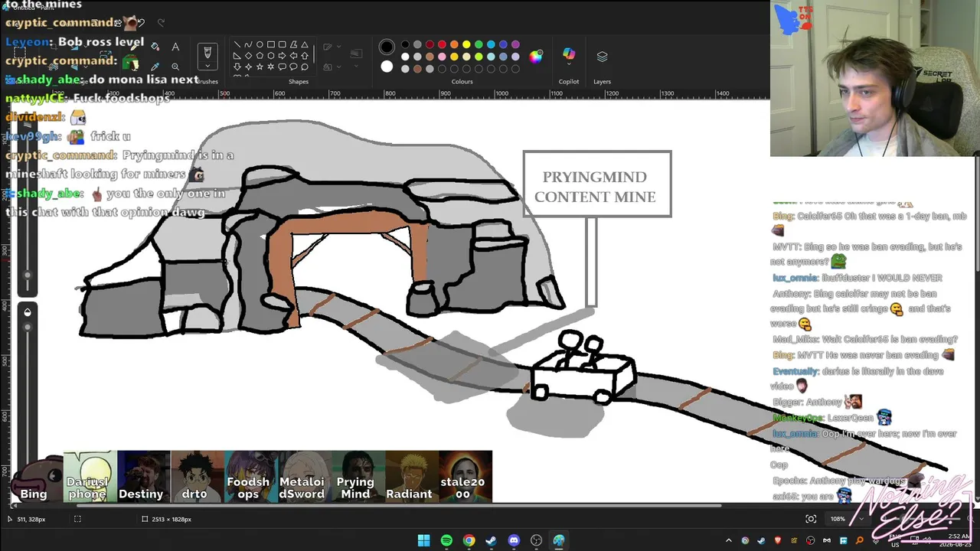Choose the Triangle shape
980x551 pixels.
(x=304, y=44)
